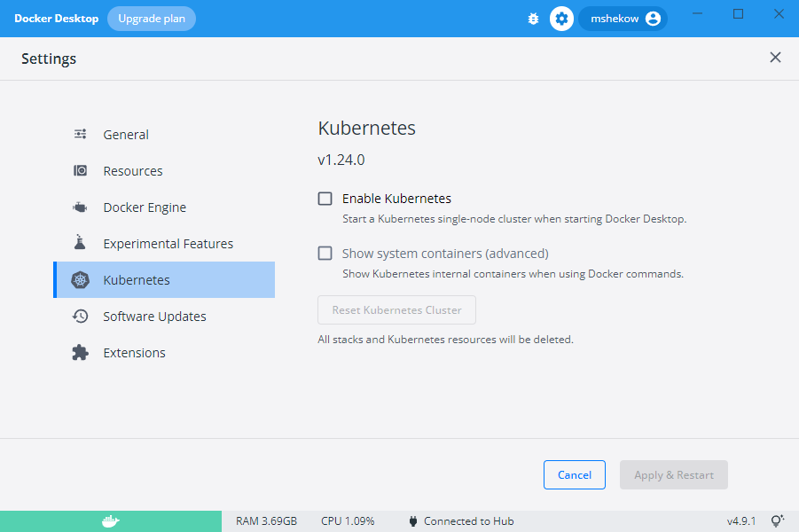Select Kubernetes settings section
Screen dimensions: 799x532
click(x=164, y=280)
